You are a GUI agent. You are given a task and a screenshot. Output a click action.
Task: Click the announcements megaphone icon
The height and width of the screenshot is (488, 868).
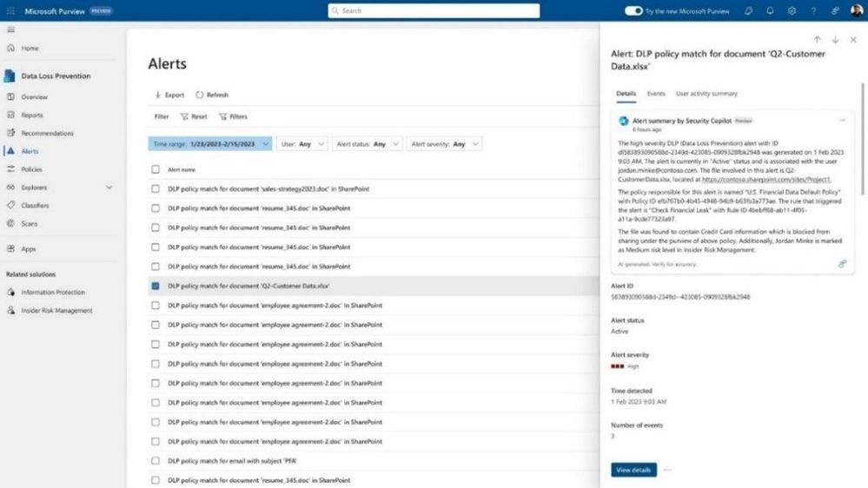pos(748,10)
